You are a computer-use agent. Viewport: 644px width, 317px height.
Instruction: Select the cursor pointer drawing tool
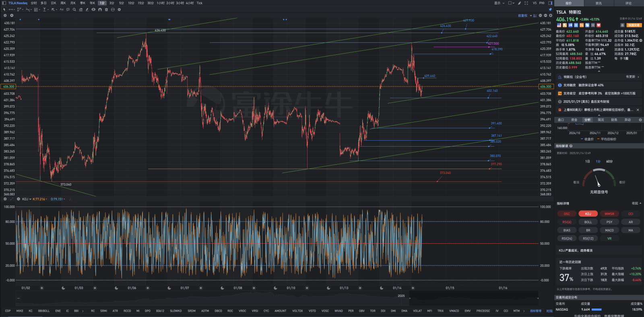coord(4,9)
